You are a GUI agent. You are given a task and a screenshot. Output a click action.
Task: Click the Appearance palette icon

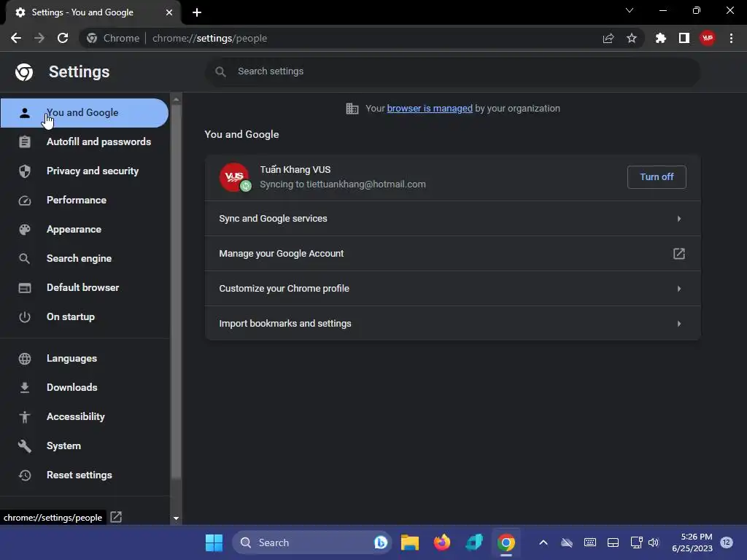click(x=25, y=230)
